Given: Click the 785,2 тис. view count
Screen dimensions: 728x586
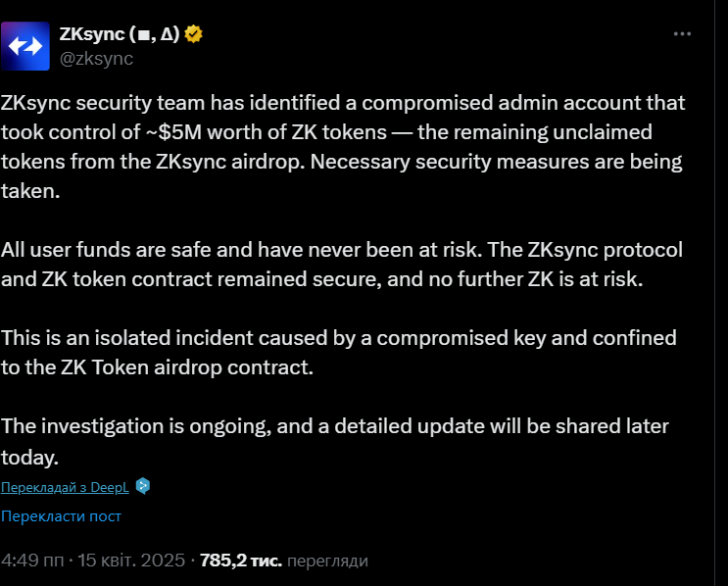Looking at the screenshot, I should [x=240, y=561].
